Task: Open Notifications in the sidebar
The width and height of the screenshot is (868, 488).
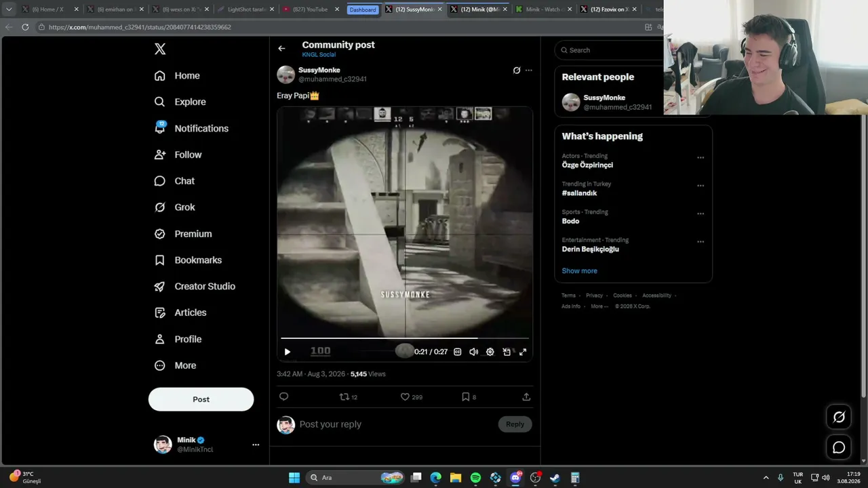Action: [191, 128]
